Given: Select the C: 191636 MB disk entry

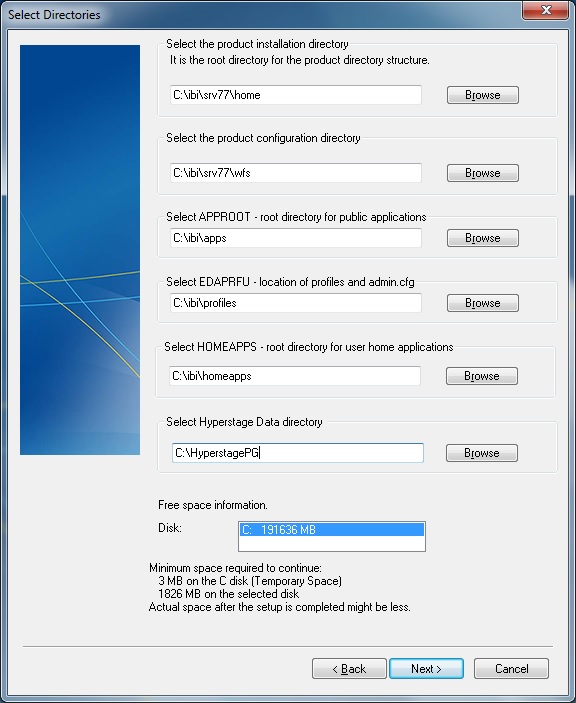Looking at the screenshot, I should pyautogui.click(x=332, y=530).
